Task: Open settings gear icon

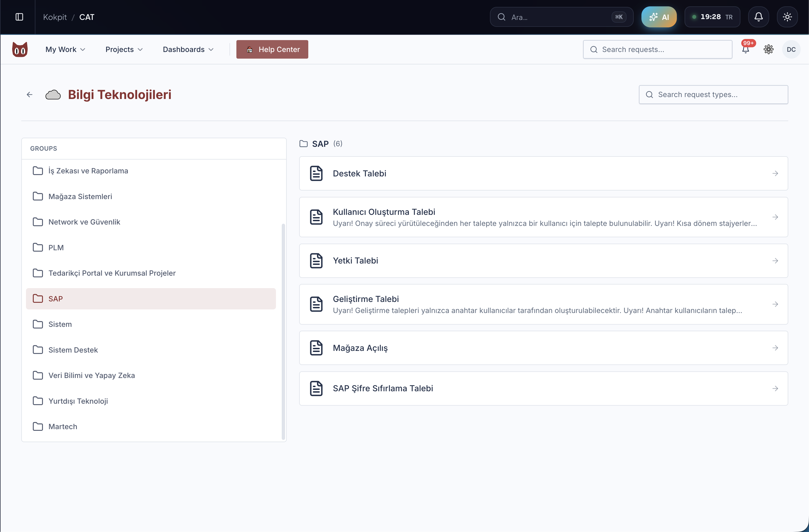Action: pyautogui.click(x=768, y=49)
